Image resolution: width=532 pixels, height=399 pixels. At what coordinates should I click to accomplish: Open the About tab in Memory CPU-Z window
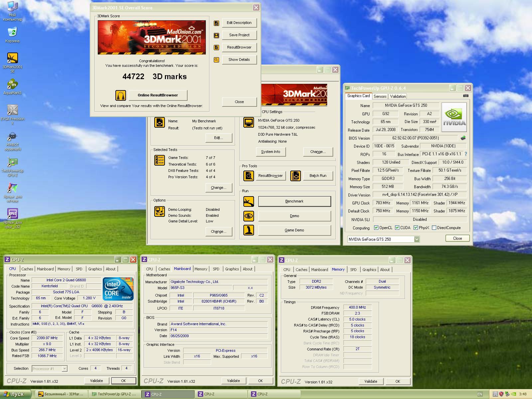(x=385, y=270)
